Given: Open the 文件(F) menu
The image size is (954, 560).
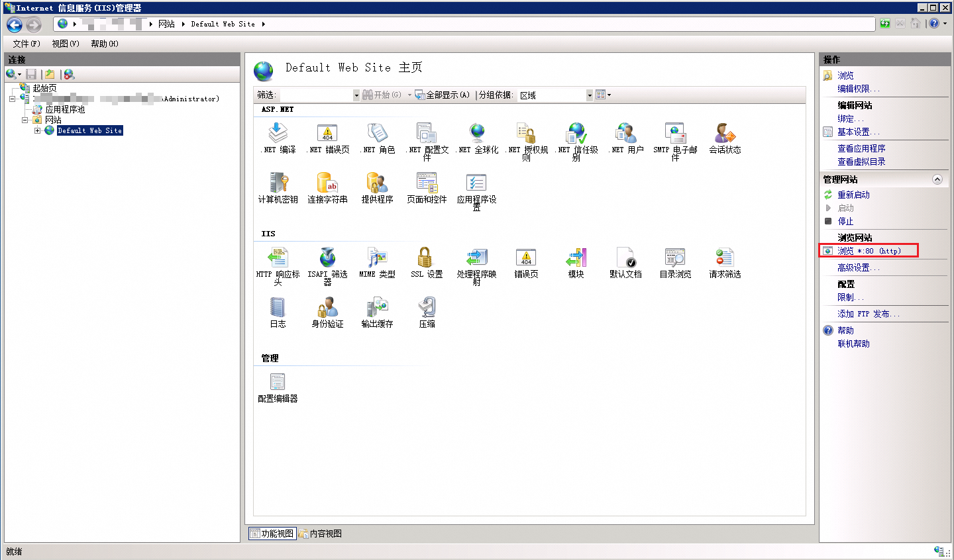Looking at the screenshot, I should (26, 44).
